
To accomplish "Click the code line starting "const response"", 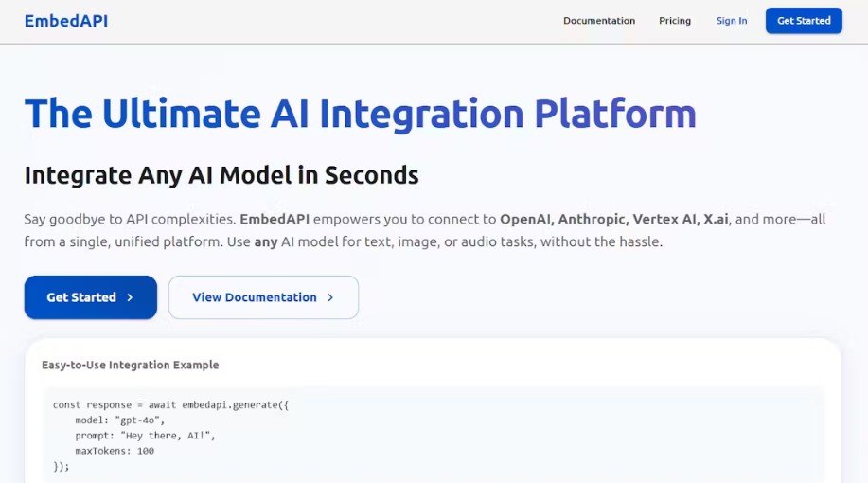I will click(170, 405).
